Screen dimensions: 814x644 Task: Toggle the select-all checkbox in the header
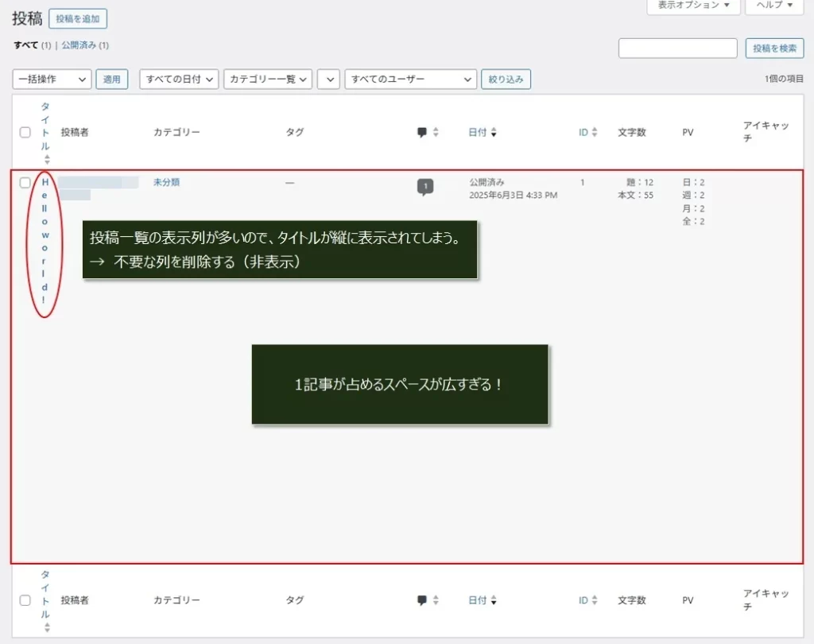(25, 132)
